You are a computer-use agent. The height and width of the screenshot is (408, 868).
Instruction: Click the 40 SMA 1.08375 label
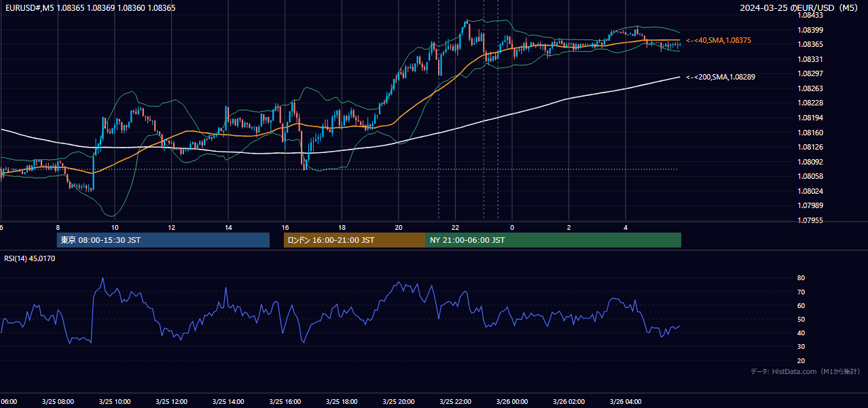coord(719,41)
